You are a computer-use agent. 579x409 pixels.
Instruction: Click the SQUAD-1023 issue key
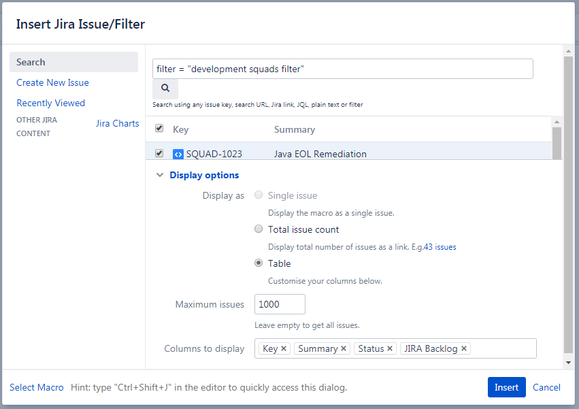click(214, 154)
